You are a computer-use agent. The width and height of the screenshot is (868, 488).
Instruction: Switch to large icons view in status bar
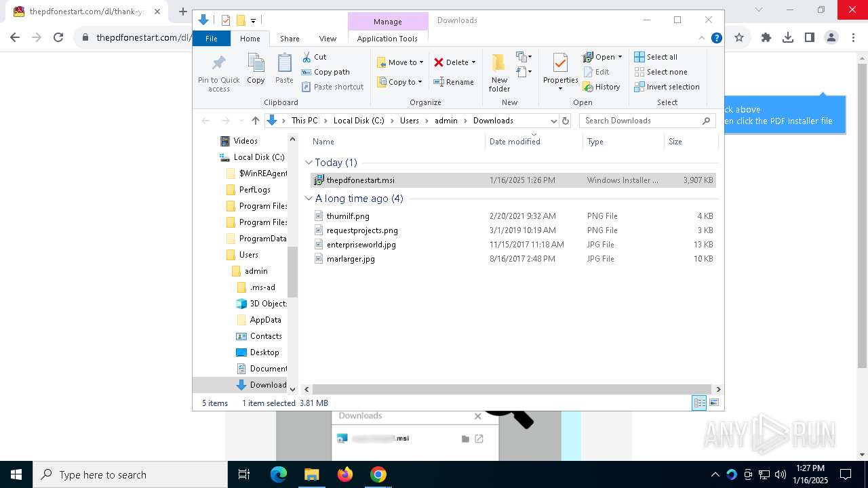tap(713, 403)
